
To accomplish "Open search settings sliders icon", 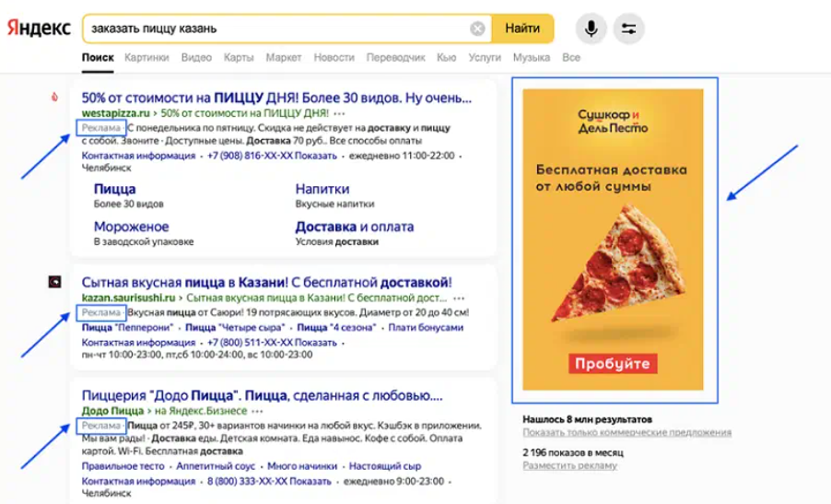I will (628, 29).
